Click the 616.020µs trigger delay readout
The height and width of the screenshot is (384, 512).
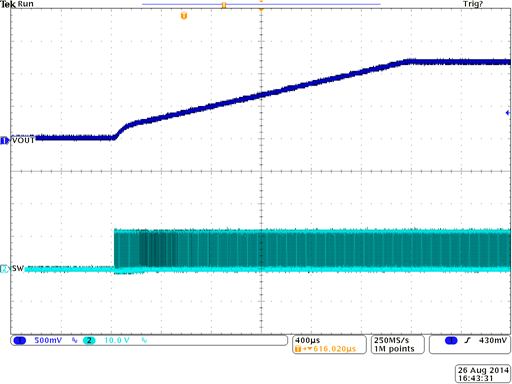[335, 349]
